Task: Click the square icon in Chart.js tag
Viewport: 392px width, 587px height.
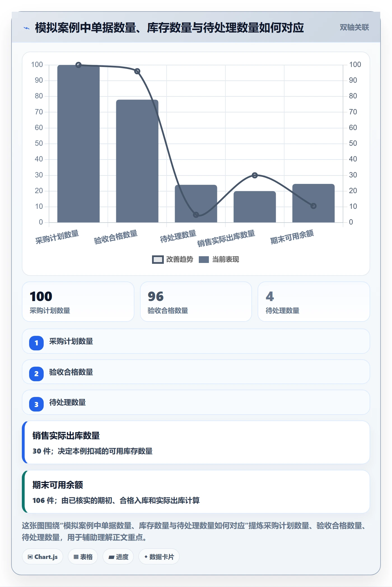Action: pos(30,557)
